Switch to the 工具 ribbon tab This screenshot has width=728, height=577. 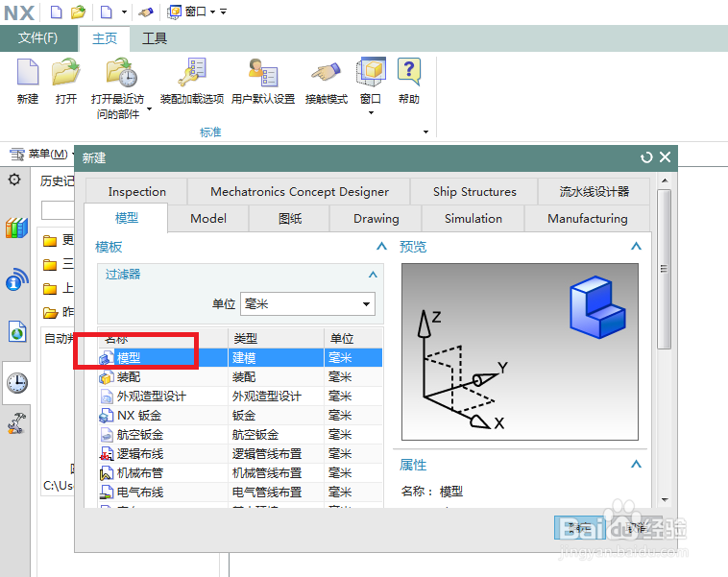(155, 38)
